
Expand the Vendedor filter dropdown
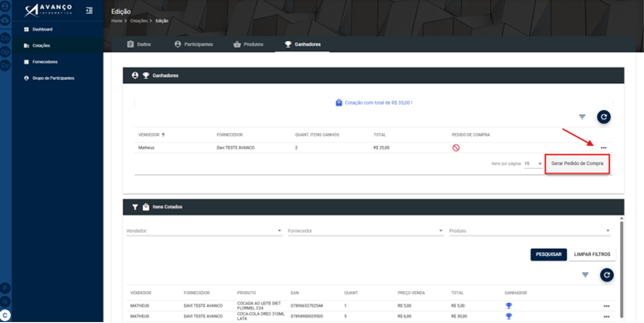(204, 231)
